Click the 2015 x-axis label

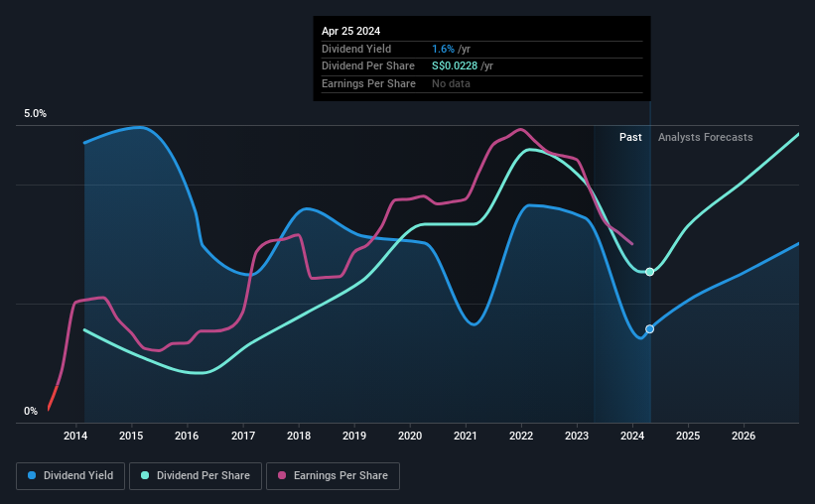click(131, 436)
